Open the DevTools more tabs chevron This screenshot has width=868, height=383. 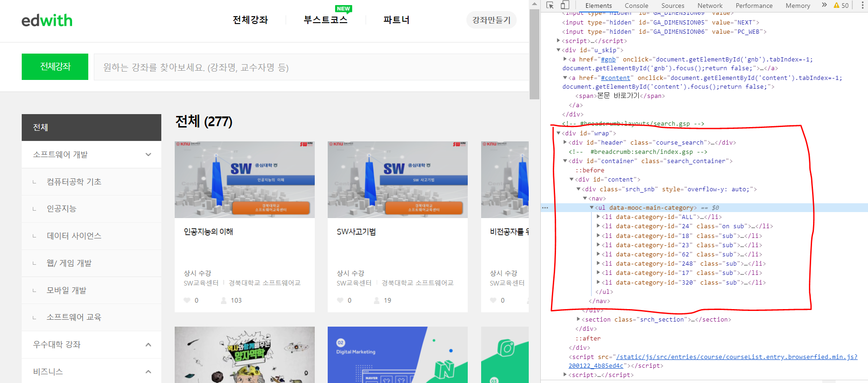(824, 5)
